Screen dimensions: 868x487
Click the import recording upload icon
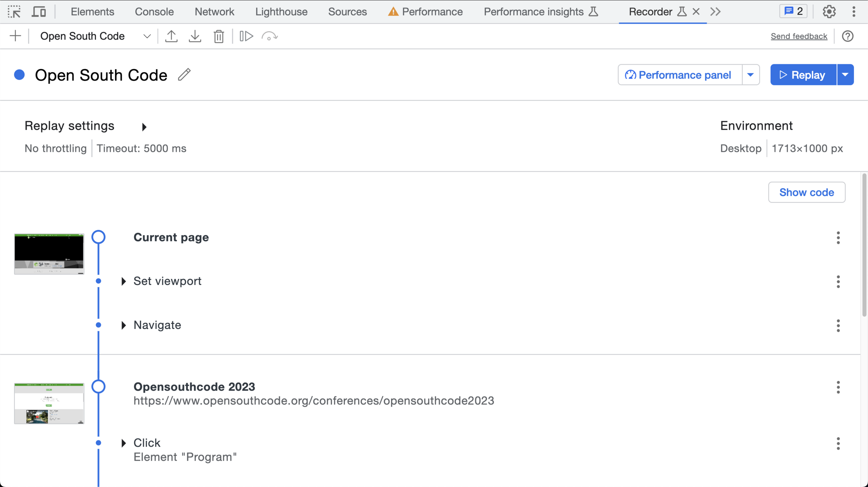[x=171, y=36]
